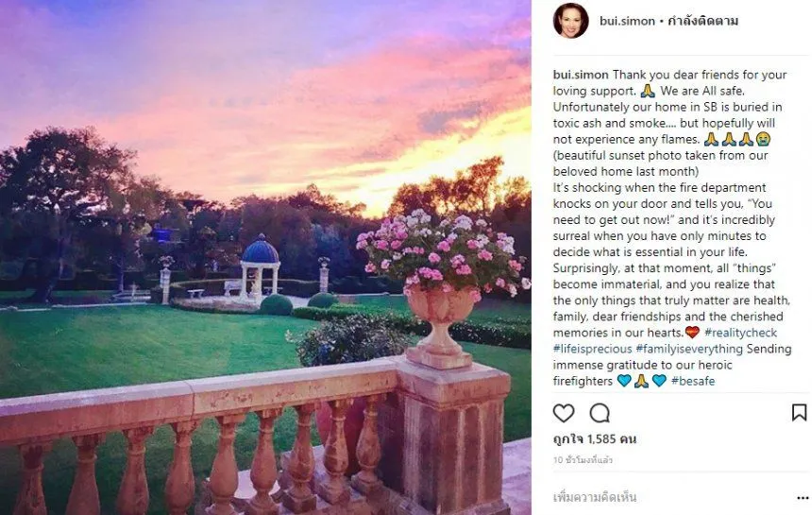Click the crying face emoji in caption
The height and width of the screenshot is (515, 812).
(x=763, y=139)
